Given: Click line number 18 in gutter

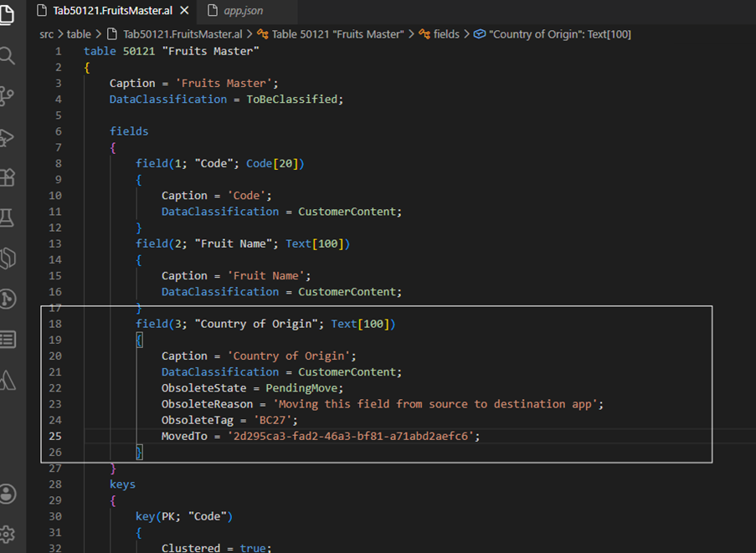Looking at the screenshot, I should (x=55, y=324).
